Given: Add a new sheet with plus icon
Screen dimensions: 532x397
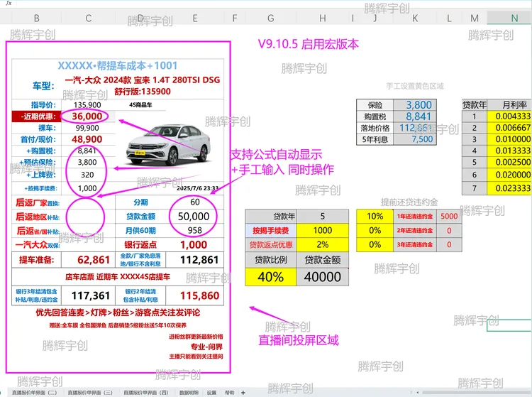Looking at the screenshot, I should (243, 392).
